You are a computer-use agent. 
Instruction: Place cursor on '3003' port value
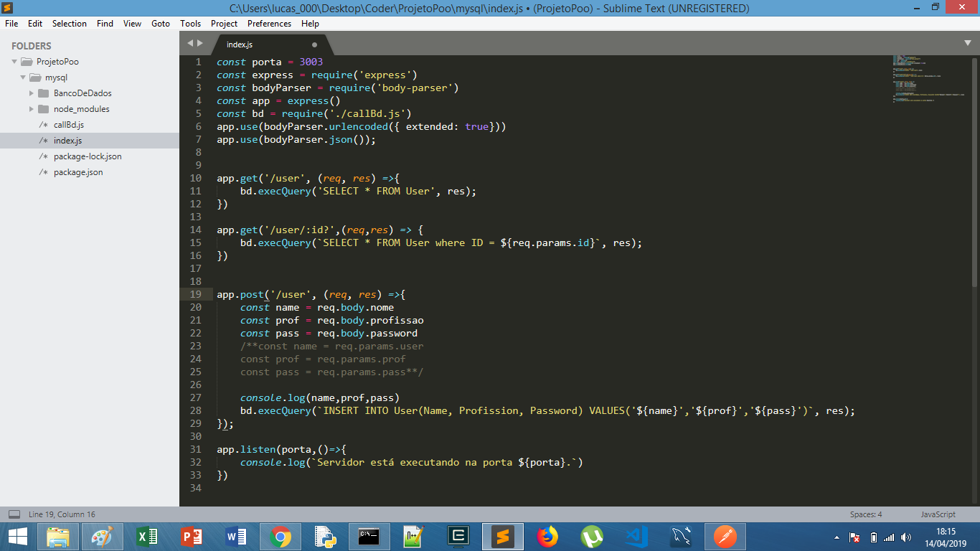point(311,62)
